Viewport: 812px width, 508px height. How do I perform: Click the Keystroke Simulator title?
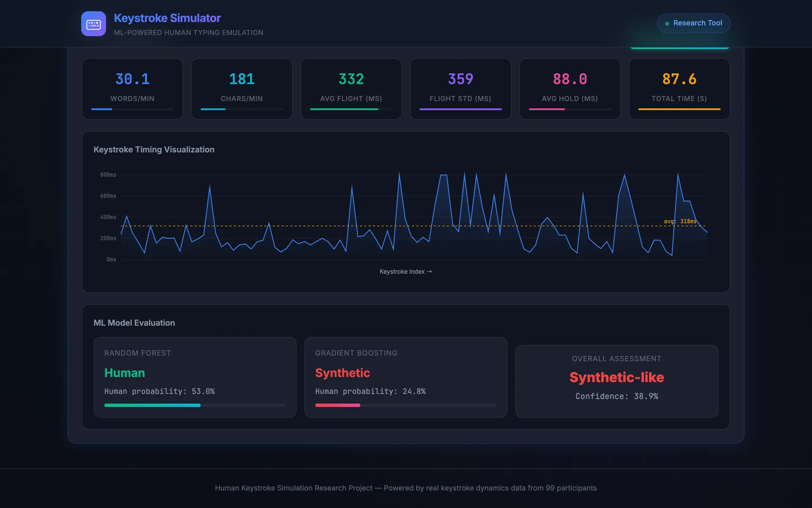pos(167,18)
